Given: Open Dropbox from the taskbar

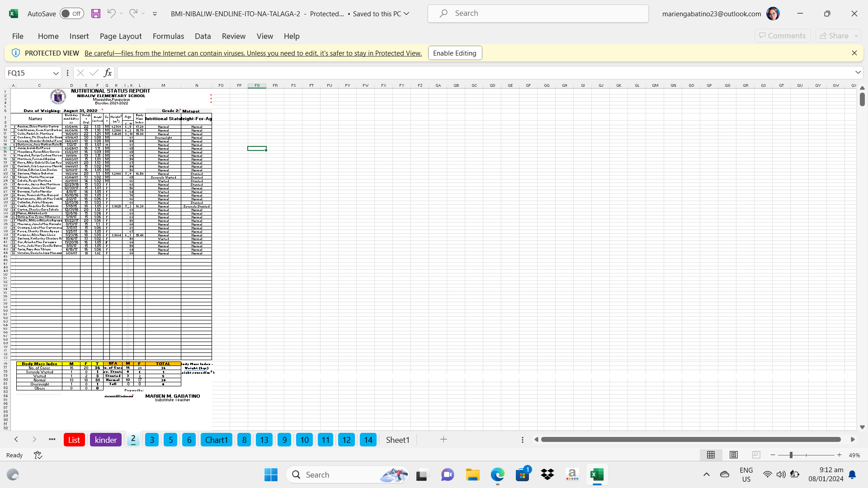Looking at the screenshot, I should click(547, 474).
